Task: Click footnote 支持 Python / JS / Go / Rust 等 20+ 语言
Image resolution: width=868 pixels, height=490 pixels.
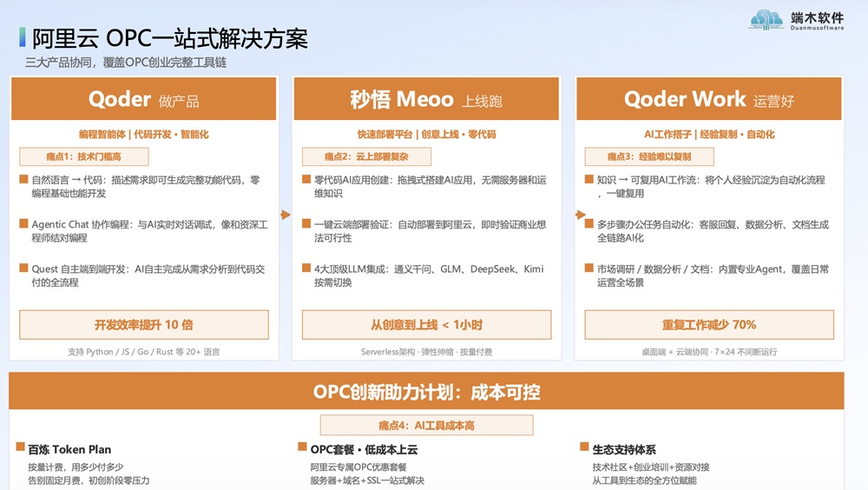Action: coord(144,352)
